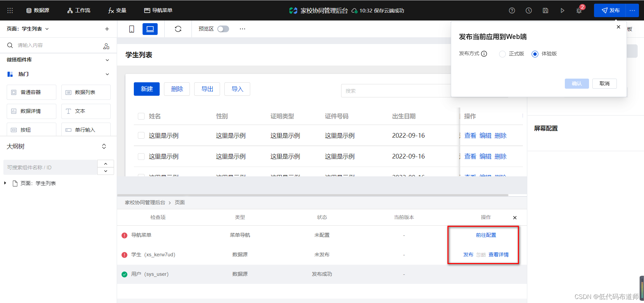Click 家校协同管理后台 breadcrumb

click(145, 203)
